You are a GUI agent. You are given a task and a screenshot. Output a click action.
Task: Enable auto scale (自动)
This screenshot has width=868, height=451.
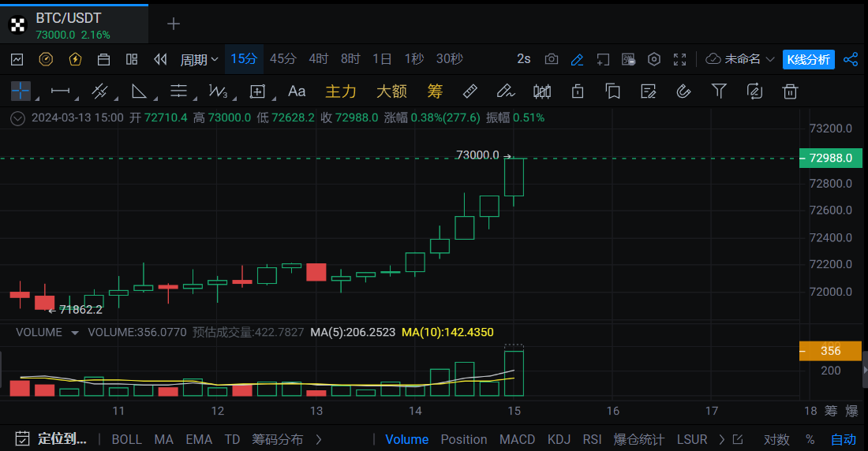coord(843,439)
